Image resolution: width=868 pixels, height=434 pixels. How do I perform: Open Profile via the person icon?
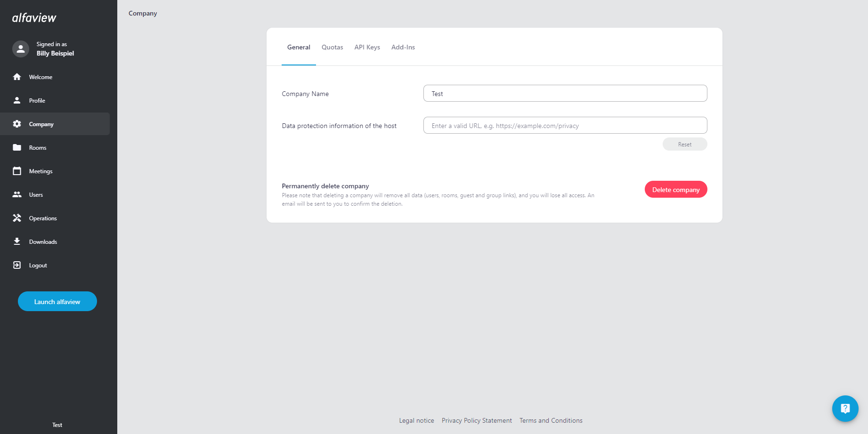pos(17,100)
